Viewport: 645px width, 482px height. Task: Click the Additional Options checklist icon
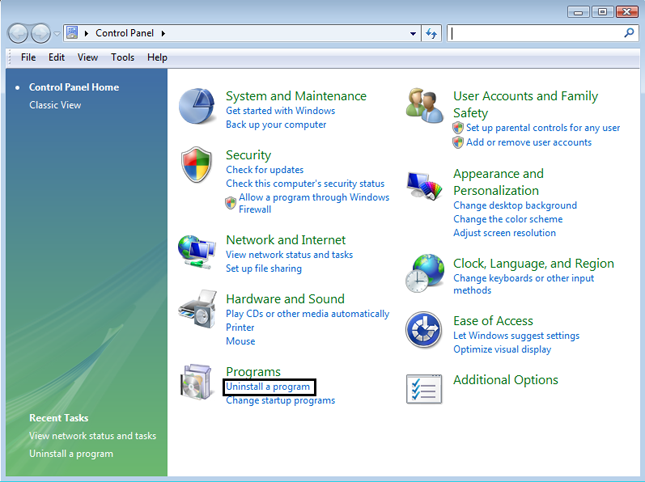(425, 388)
